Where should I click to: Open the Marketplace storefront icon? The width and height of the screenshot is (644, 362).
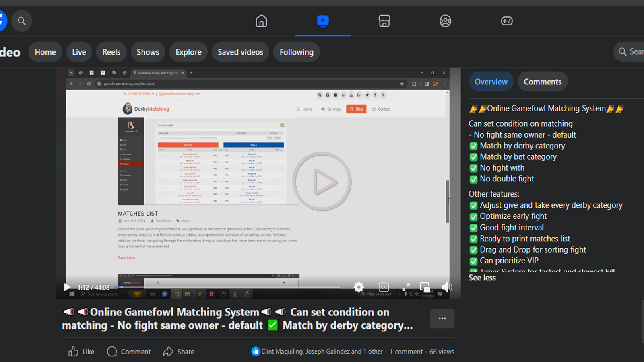pos(384,21)
